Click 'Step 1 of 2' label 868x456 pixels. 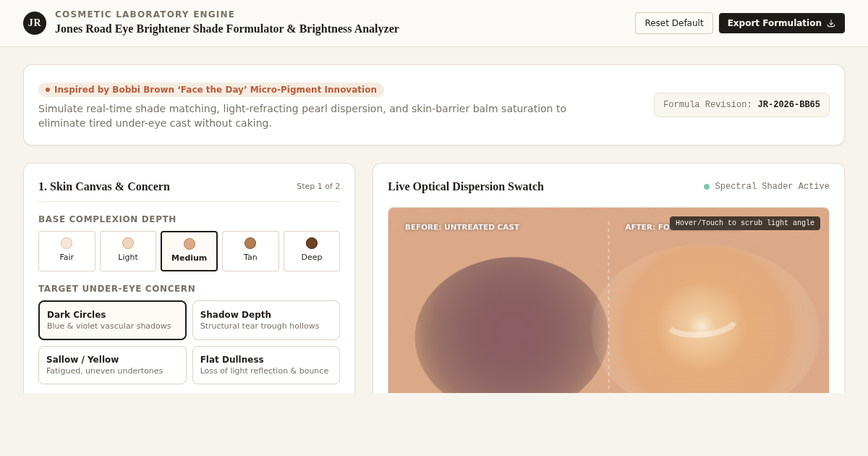[318, 187]
